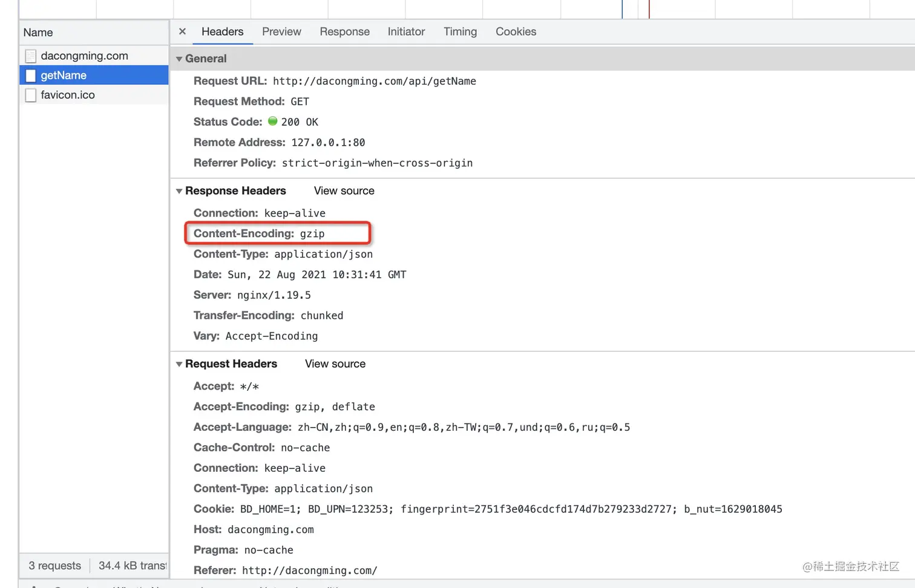Click the Request Method GET value

click(x=300, y=102)
